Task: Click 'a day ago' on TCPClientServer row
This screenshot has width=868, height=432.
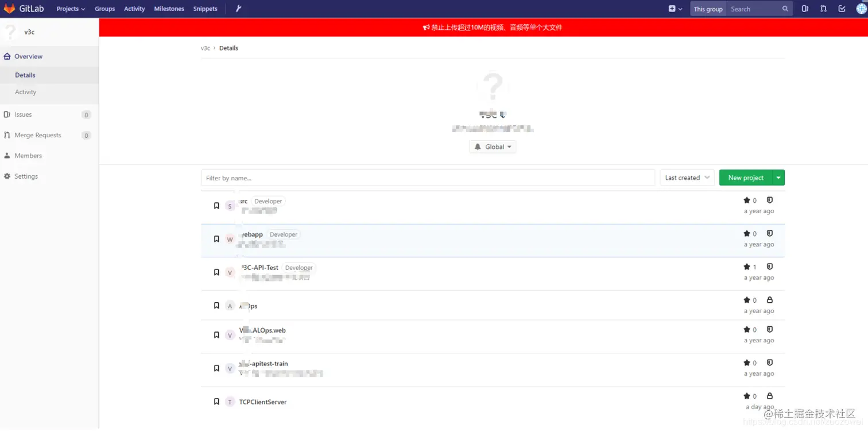Action: (x=759, y=407)
